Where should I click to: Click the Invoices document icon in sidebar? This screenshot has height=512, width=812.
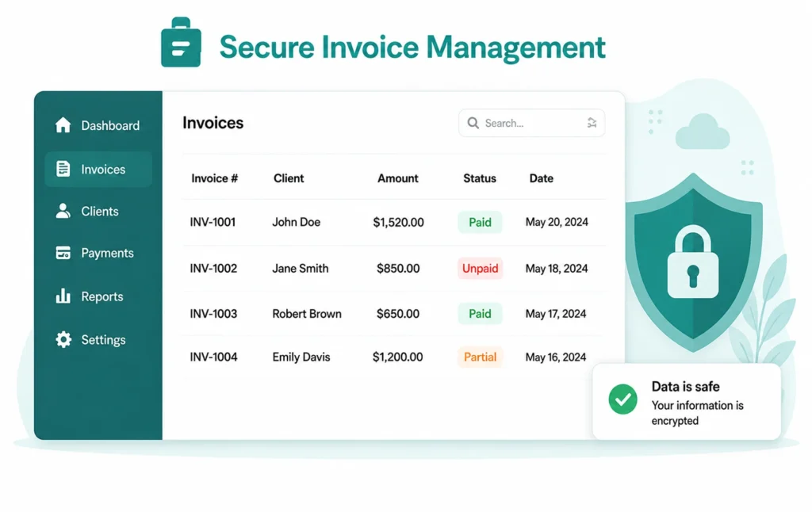click(63, 169)
